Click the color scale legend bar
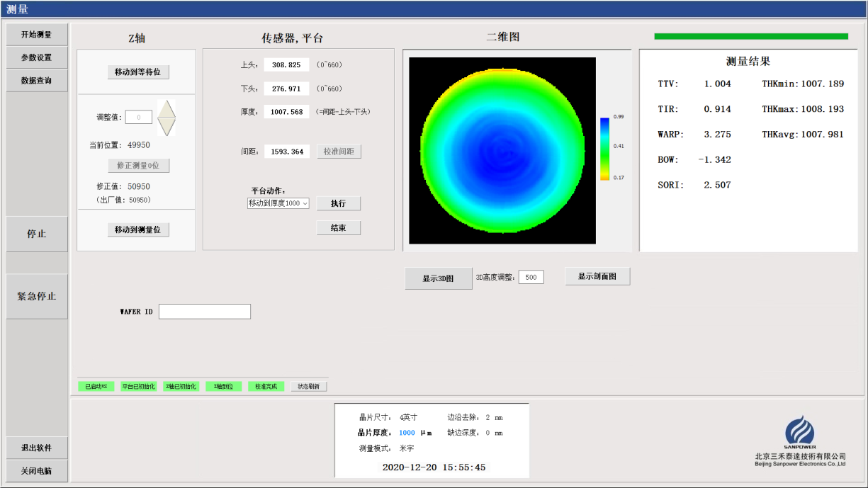The height and width of the screenshot is (488, 868). pos(604,149)
